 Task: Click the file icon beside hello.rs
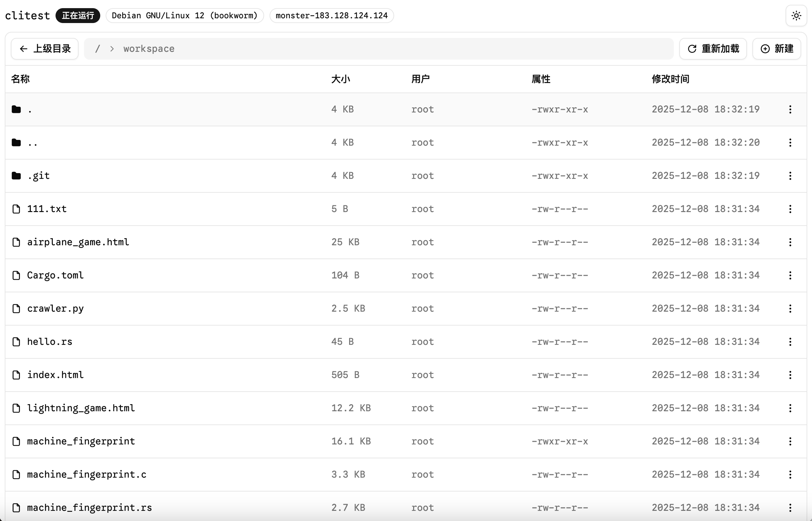(x=16, y=342)
